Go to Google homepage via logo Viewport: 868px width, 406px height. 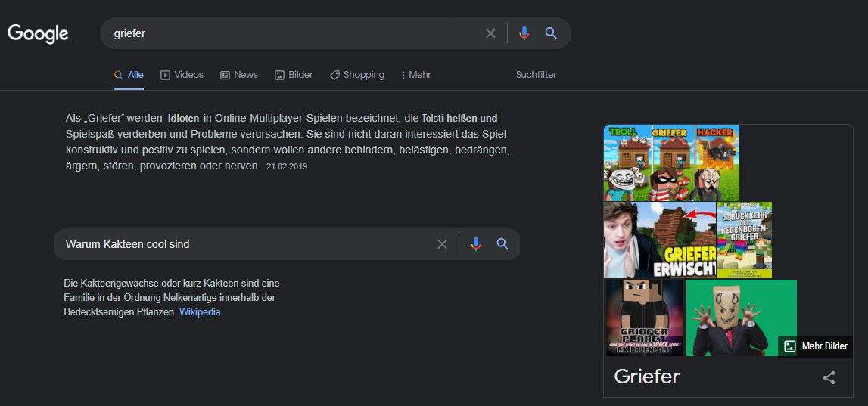pyautogui.click(x=38, y=34)
